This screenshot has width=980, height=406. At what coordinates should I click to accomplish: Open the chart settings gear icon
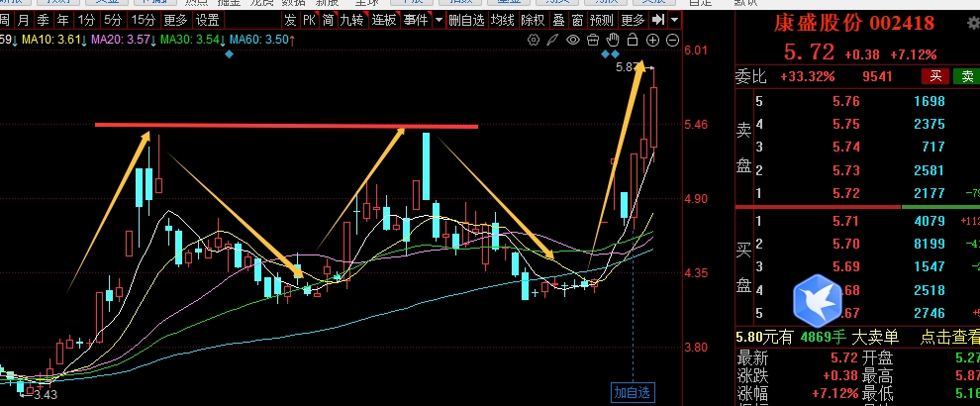click(534, 40)
